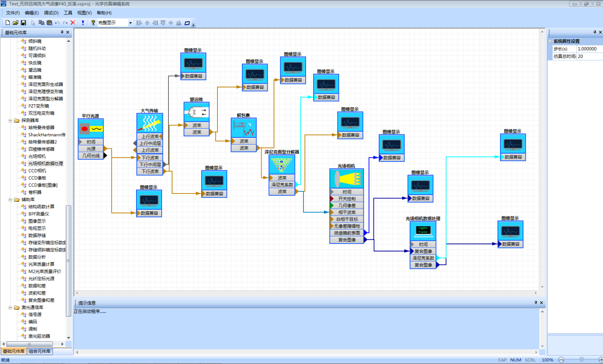Open toolbar overflow options arrow
603x364 pixels.
click(193, 25)
